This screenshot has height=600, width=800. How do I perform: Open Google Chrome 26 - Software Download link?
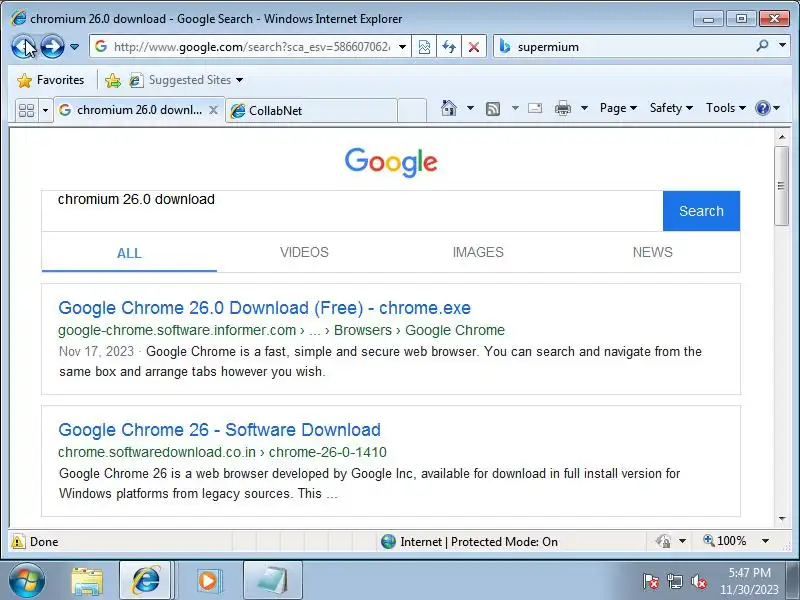tap(219, 430)
